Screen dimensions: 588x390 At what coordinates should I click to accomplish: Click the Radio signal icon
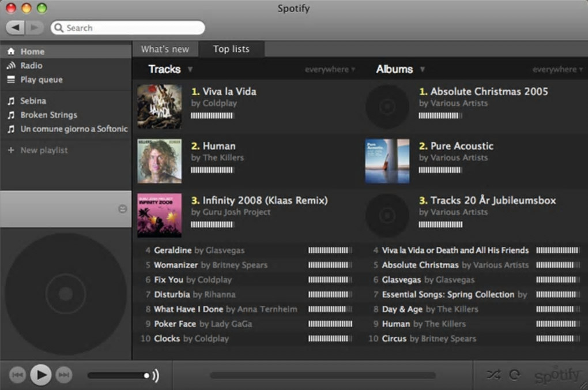click(x=12, y=65)
